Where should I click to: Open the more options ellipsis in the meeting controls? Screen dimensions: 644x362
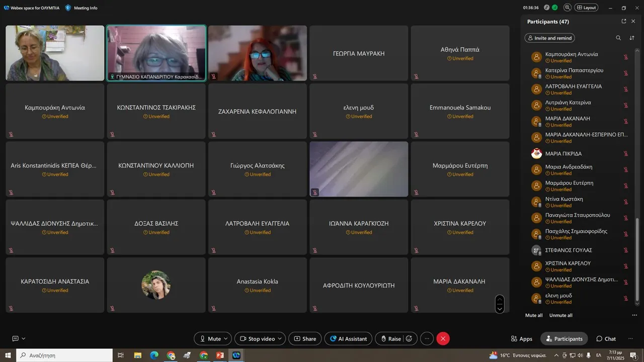[427, 339]
